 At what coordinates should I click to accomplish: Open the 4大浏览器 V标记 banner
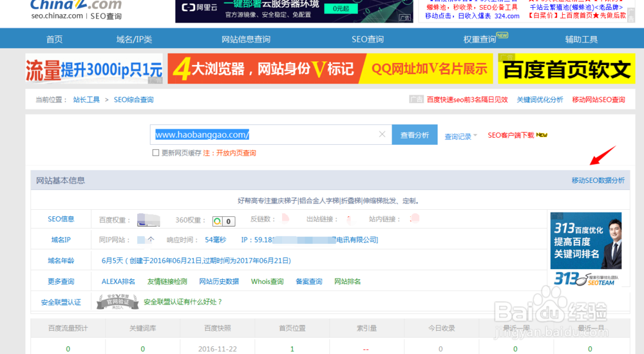tap(330, 69)
